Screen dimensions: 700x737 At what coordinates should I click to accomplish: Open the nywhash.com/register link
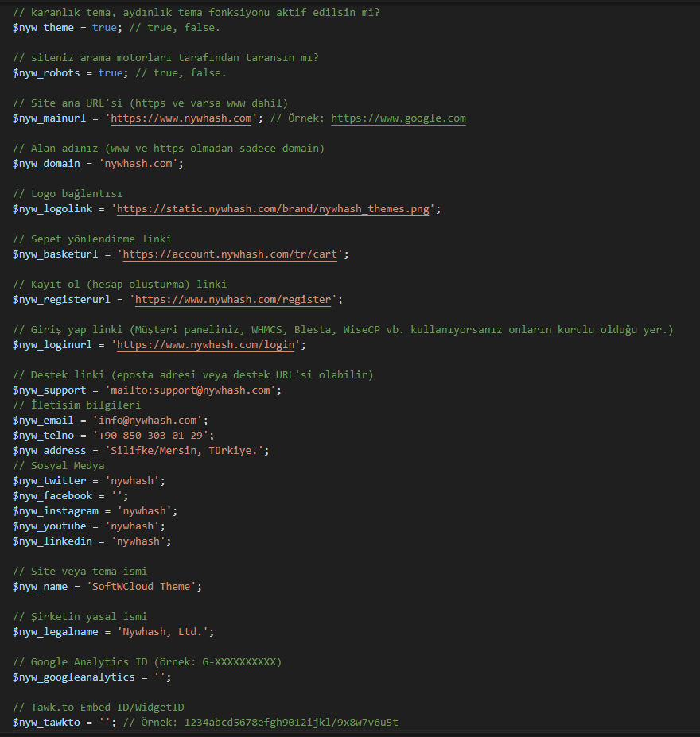point(233,300)
